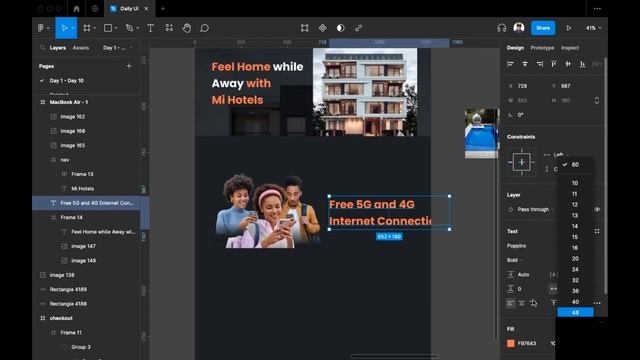Click the blue Share button
This screenshot has width=640, height=360.
pyautogui.click(x=543, y=28)
